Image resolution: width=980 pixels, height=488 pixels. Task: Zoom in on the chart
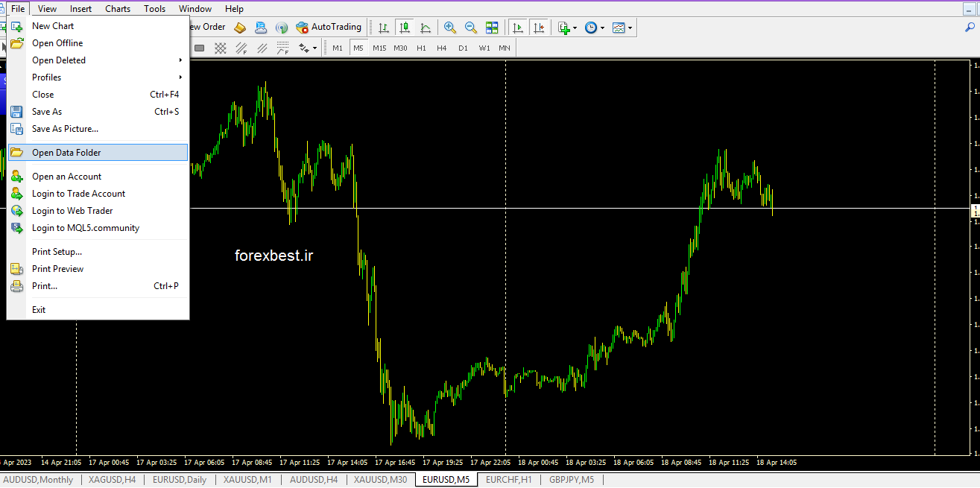pos(449,28)
